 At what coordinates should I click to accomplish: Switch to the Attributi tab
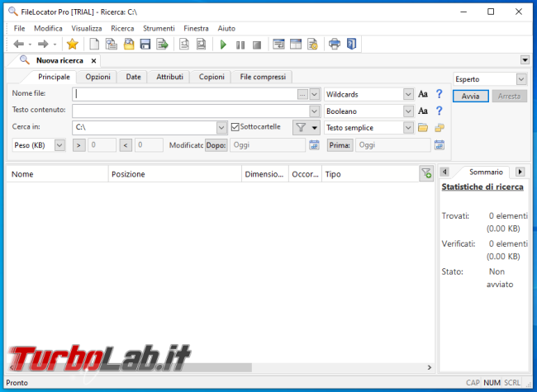[169, 77]
